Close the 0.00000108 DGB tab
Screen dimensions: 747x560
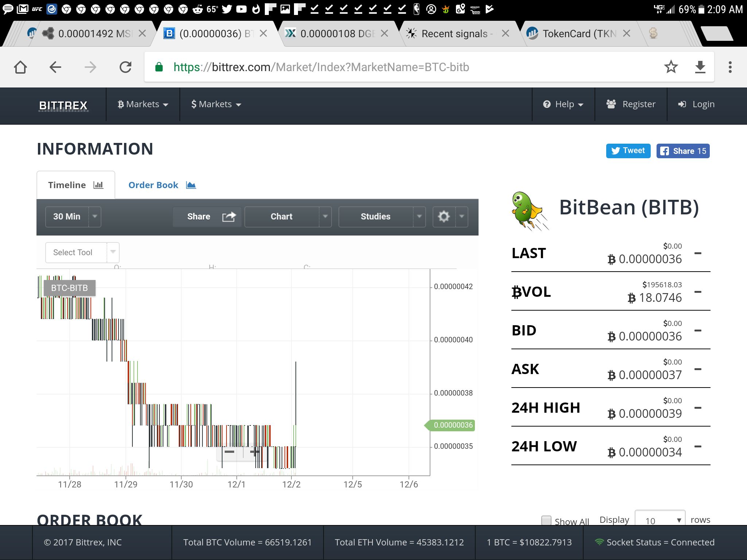tap(384, 34)
